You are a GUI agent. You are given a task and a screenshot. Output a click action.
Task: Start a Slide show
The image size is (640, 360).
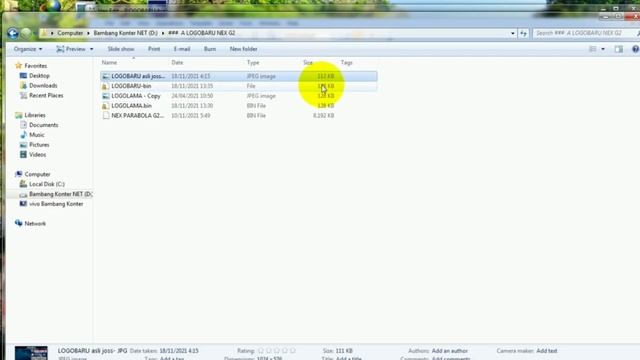(121, 49)
